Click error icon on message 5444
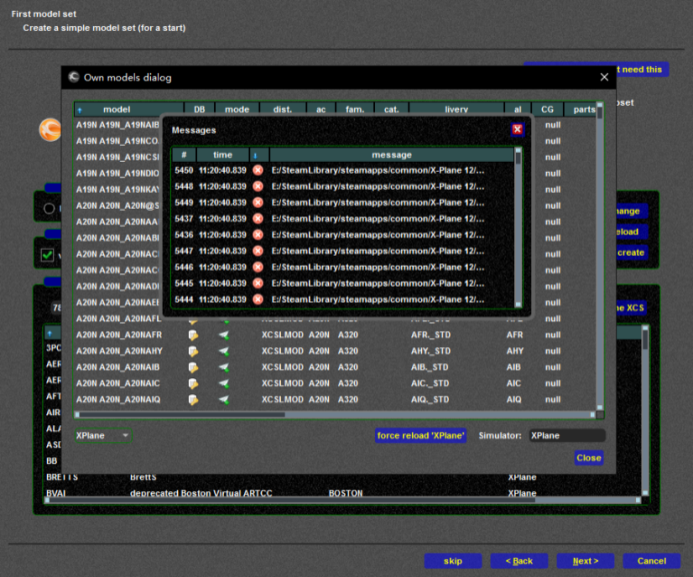693x577 pixels. [x=258, y=298]
